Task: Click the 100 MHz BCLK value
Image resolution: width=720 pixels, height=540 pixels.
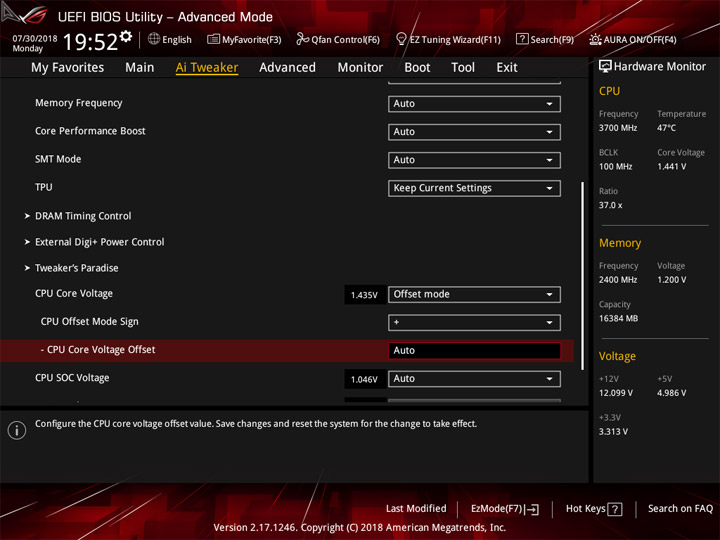Action: click(x=615, y=166)
